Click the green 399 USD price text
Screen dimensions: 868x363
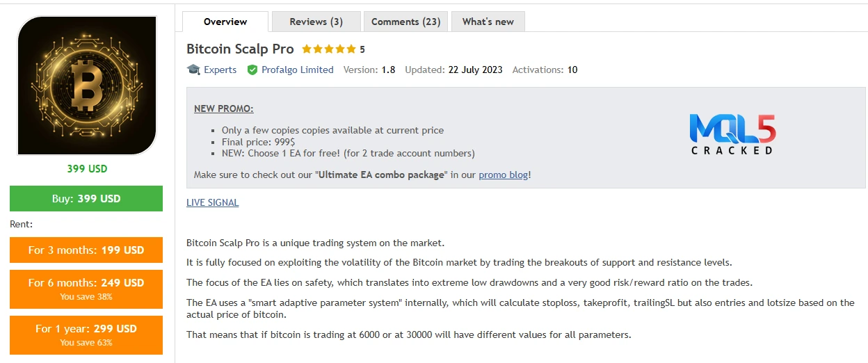[x=87, y=168]
